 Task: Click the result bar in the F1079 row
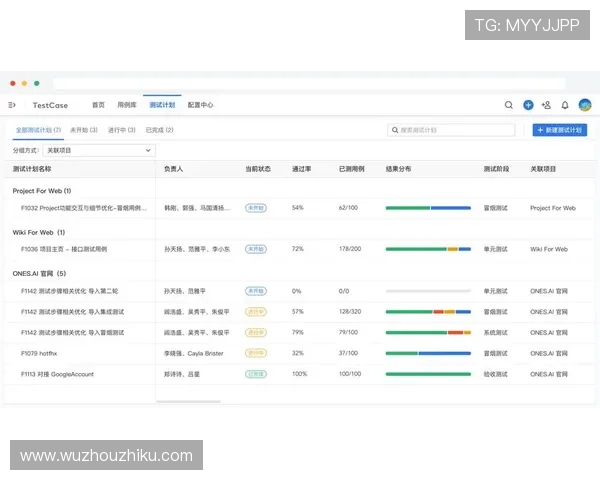tap(428, 353)
